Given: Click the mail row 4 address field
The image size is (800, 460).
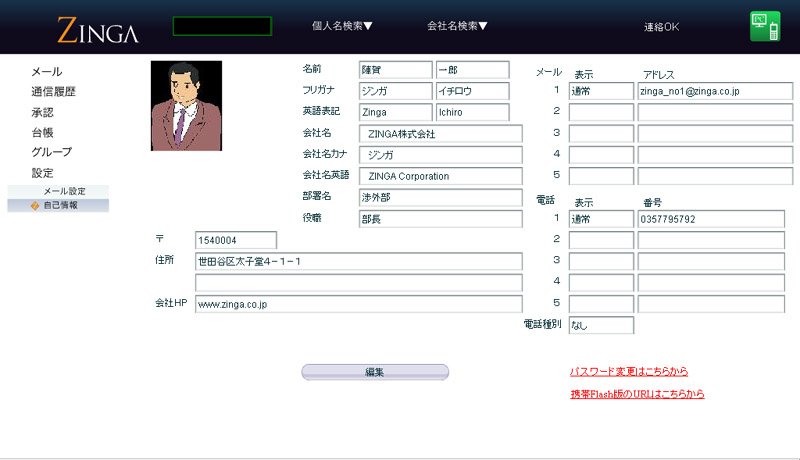Looking at the screenshot, I should click(x=715, y=155).
